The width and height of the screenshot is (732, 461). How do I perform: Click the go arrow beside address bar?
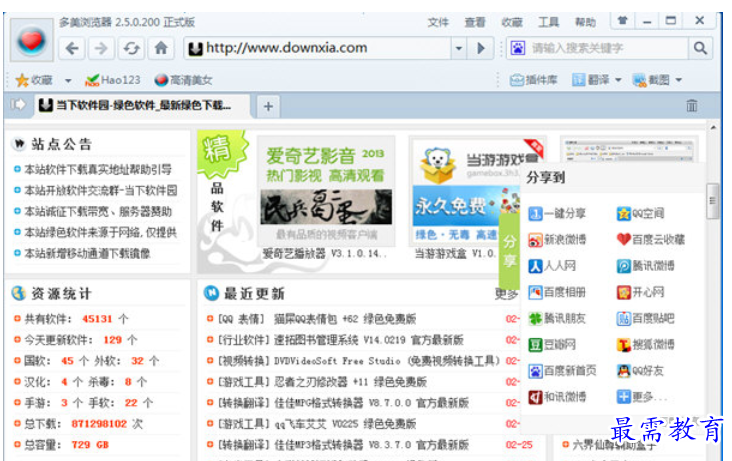480,48
